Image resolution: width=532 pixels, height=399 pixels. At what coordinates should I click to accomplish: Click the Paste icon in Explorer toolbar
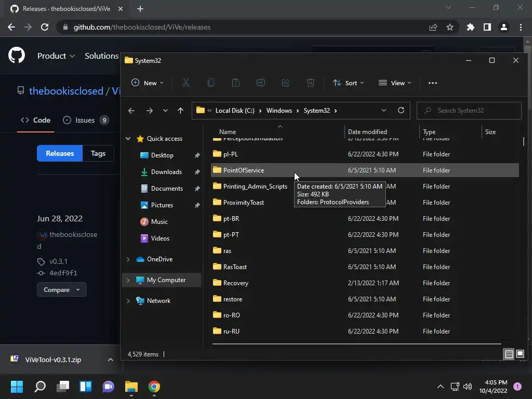[x=236, y=83]
